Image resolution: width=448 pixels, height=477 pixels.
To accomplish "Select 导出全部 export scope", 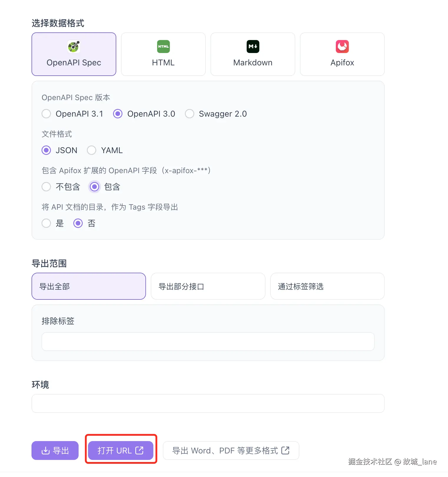I will tap(89, 286).
